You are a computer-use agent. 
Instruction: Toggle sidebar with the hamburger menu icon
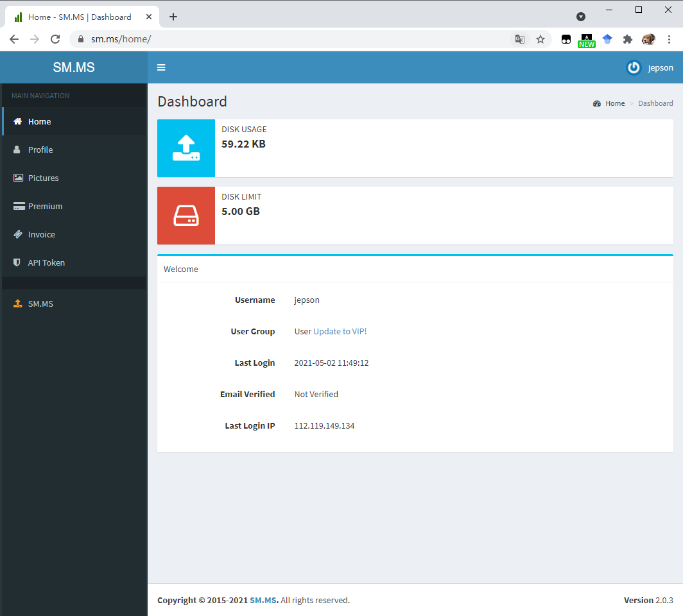coord(161,67)
